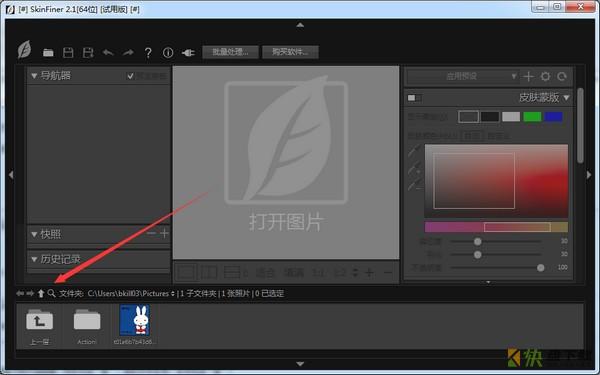Select white mask display swatch

tap(511, 117)
